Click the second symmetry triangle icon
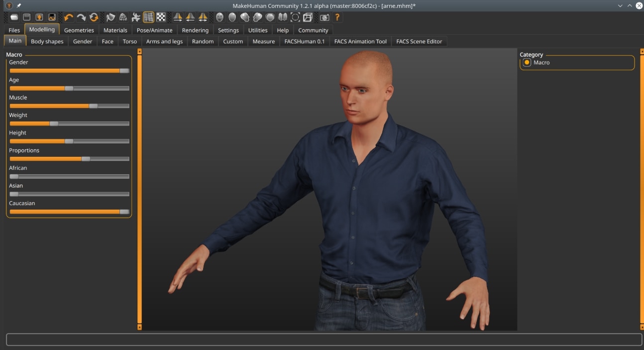Viewport: 644px width, 350px height. 190,17
